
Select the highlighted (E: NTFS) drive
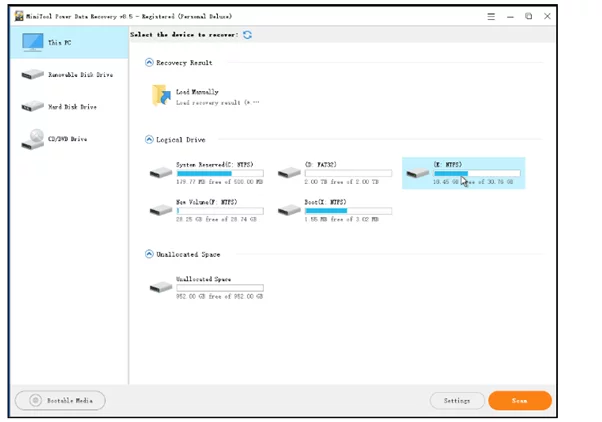tap(463, 173)
